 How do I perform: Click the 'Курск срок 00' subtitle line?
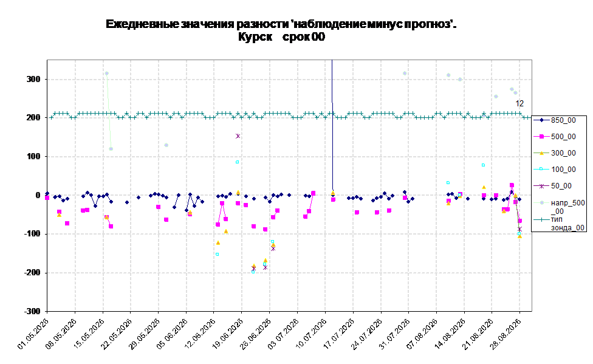[281, 37]
